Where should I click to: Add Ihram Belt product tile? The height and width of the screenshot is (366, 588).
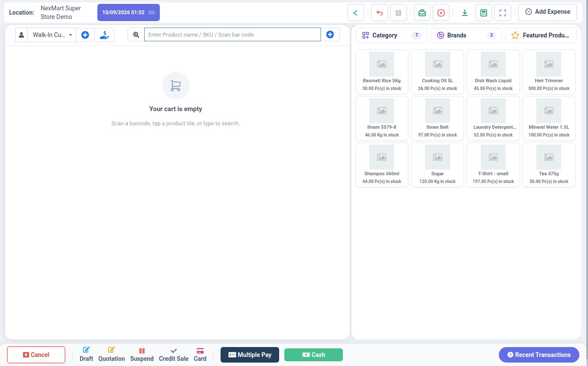click(437, 118)
